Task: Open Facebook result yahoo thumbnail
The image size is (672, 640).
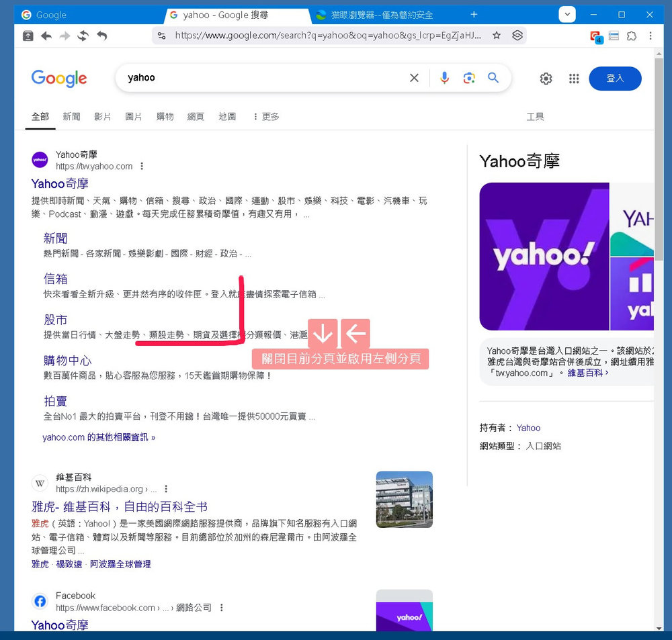Action: pyautogui.click(x=404, y=610)
